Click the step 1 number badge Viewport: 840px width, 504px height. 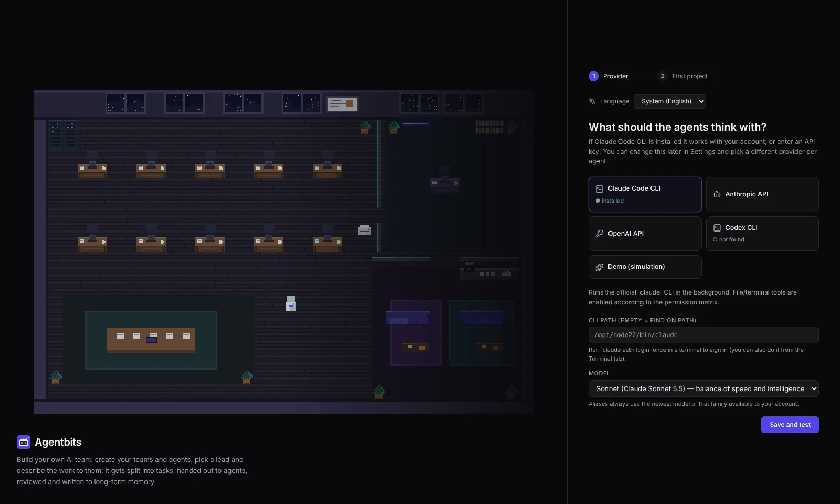[594, 76]
